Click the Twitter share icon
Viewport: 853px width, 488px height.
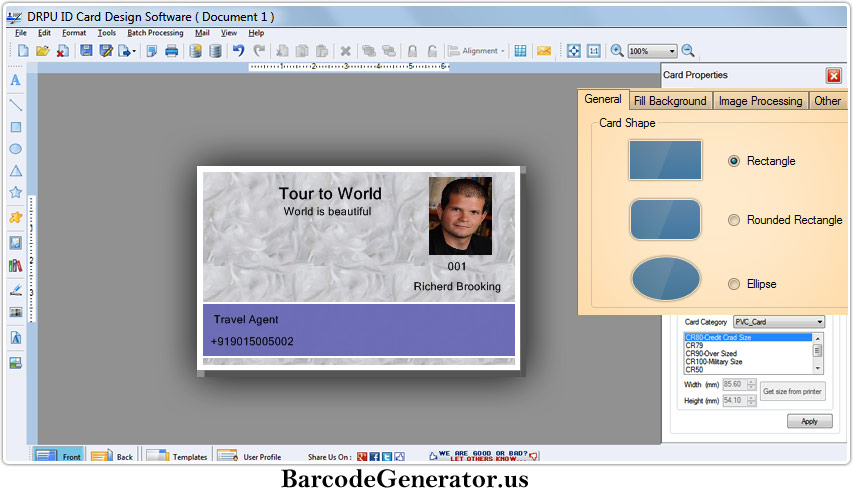tap(387, 456)
